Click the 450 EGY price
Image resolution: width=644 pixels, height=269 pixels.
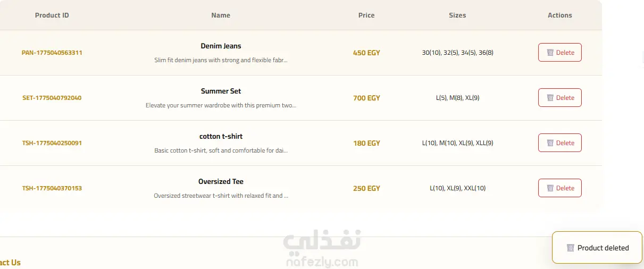pyautogui.click(x=366, y=53)
